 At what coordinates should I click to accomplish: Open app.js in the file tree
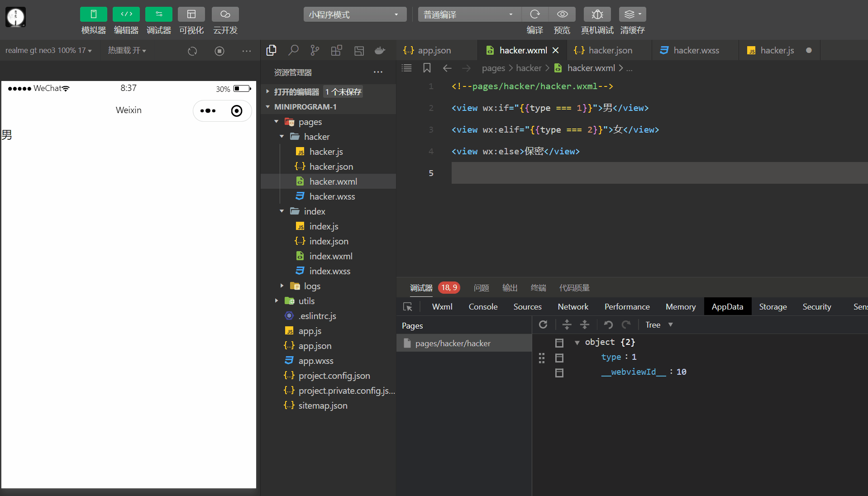point(329,331)
